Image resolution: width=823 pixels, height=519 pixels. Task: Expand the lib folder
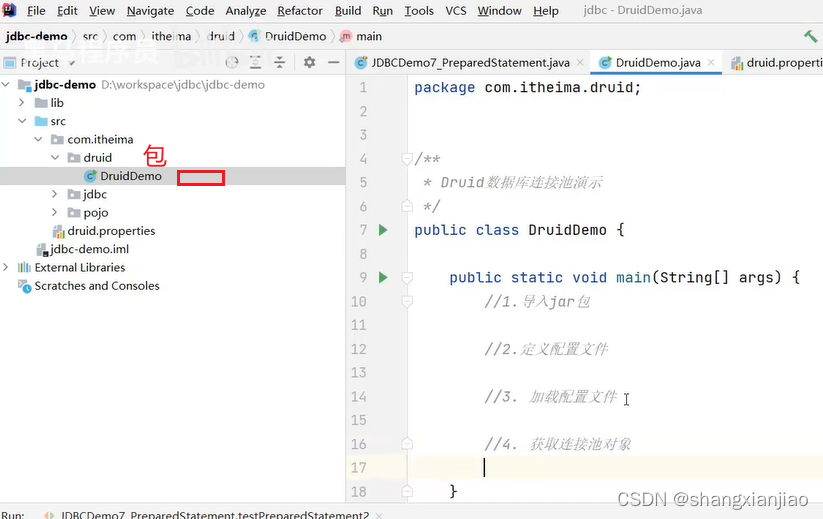coord(22,102)
